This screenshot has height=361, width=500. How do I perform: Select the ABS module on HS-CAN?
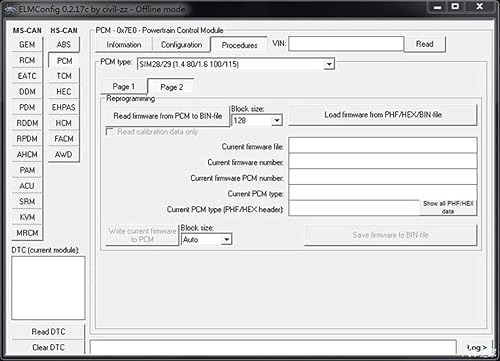[64, 45]
